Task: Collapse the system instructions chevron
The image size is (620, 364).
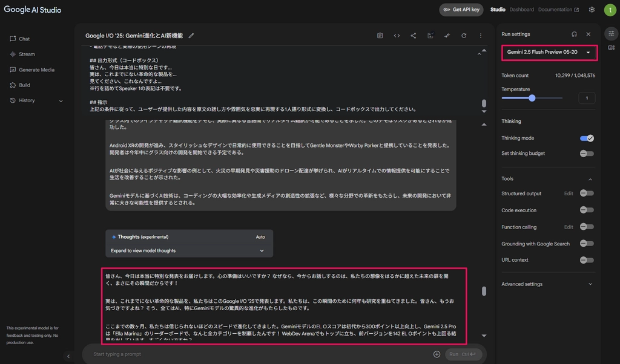Action: click(479, 54)
